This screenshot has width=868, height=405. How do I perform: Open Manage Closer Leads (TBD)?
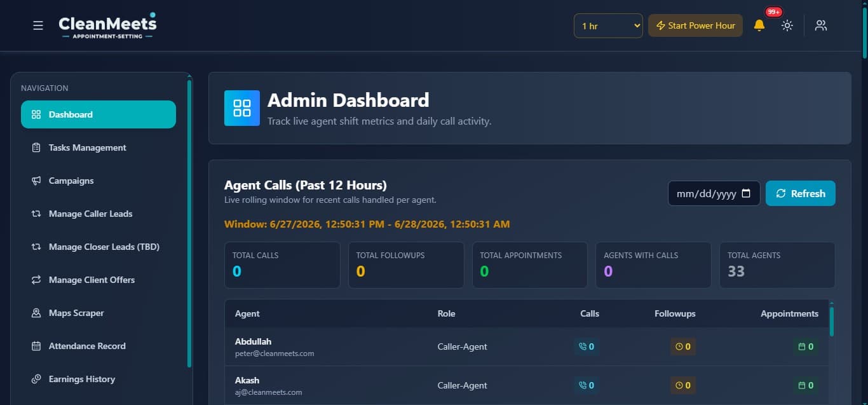pos(98,247)
